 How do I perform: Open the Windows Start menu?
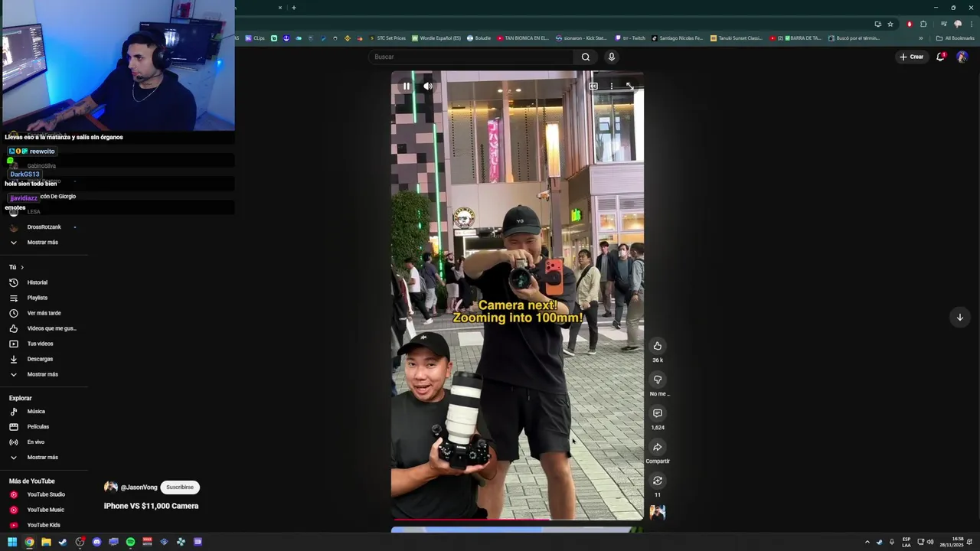click(x=12, y=542)
